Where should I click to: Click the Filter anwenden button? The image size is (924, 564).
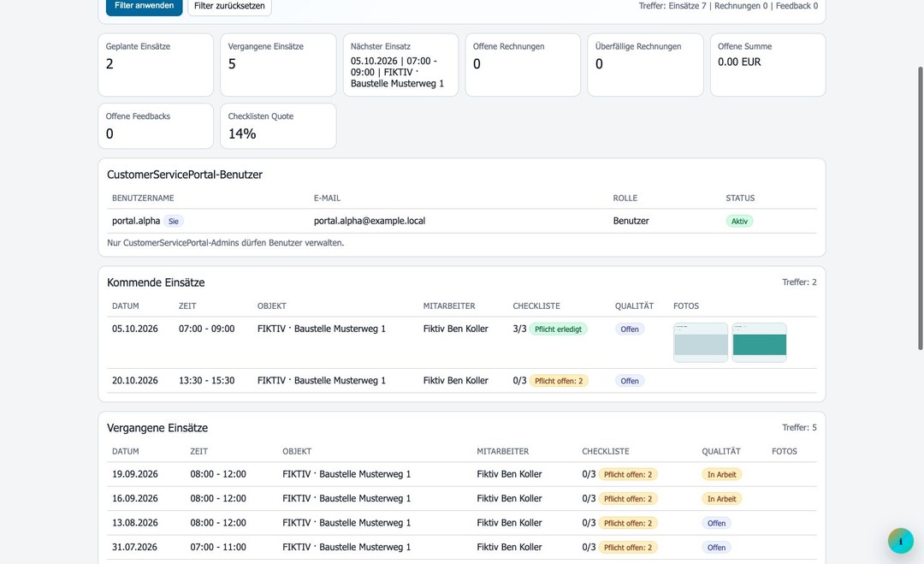click(x=145, y=7)
